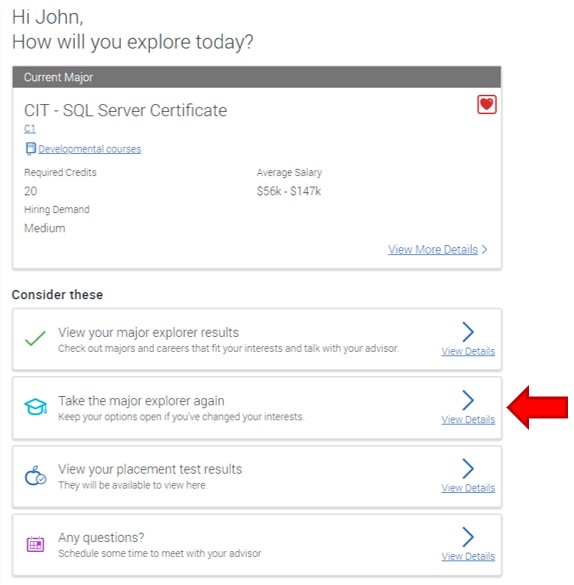
Task: Expand chevron on 'Take the major explorer again' card
Action: coord(468,400)
